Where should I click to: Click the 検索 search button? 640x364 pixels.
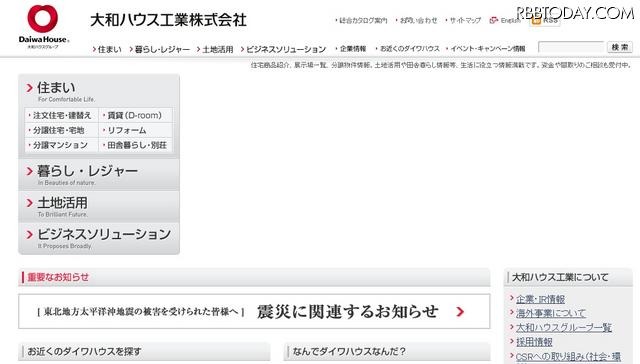point(620,47)
